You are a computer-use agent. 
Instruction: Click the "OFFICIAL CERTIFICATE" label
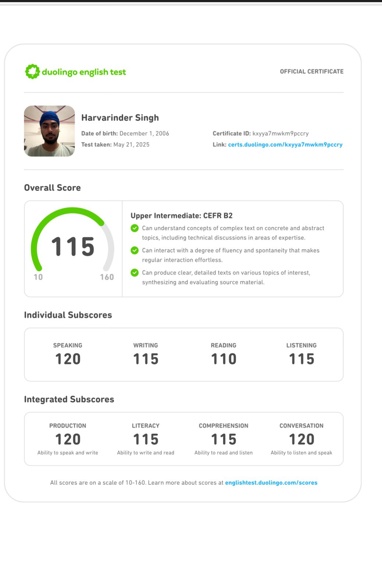pos(312,71)
